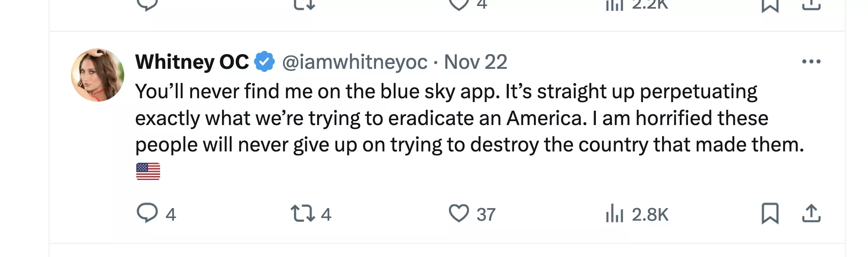
Task: Click the blue verified badge next to Whitney OC
Action: click(x=264, y=61)
